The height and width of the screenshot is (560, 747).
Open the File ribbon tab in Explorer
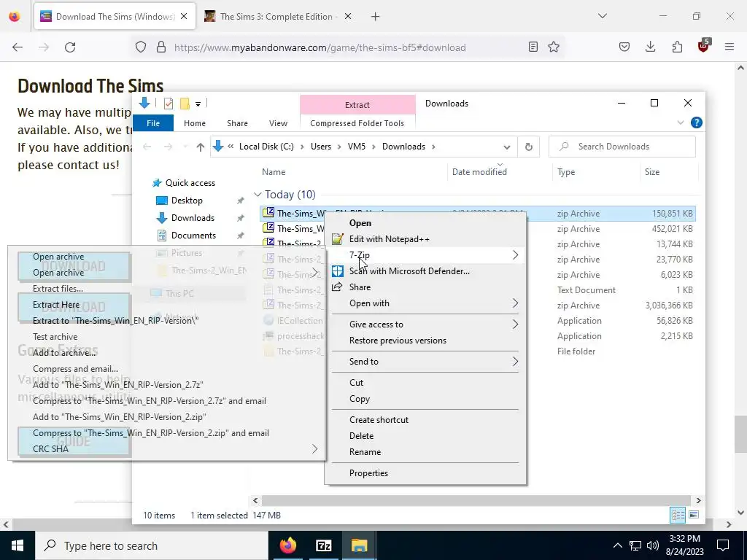[x=153, y=123]
